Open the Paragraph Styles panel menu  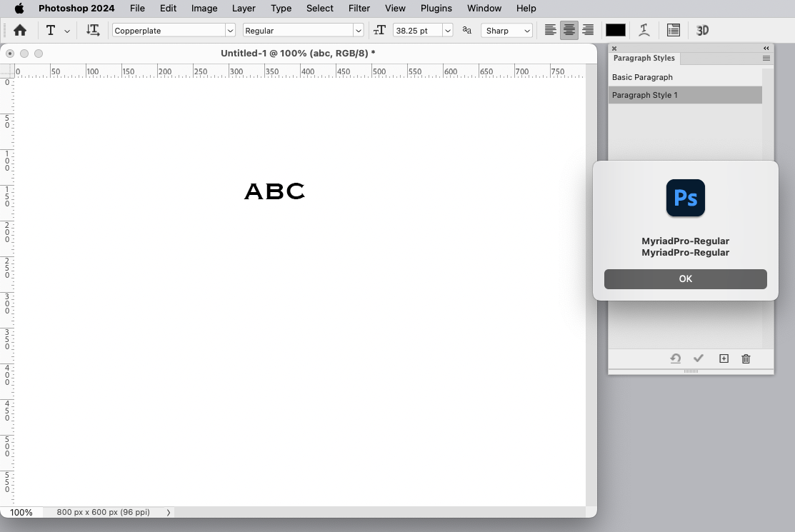[766, 59]
